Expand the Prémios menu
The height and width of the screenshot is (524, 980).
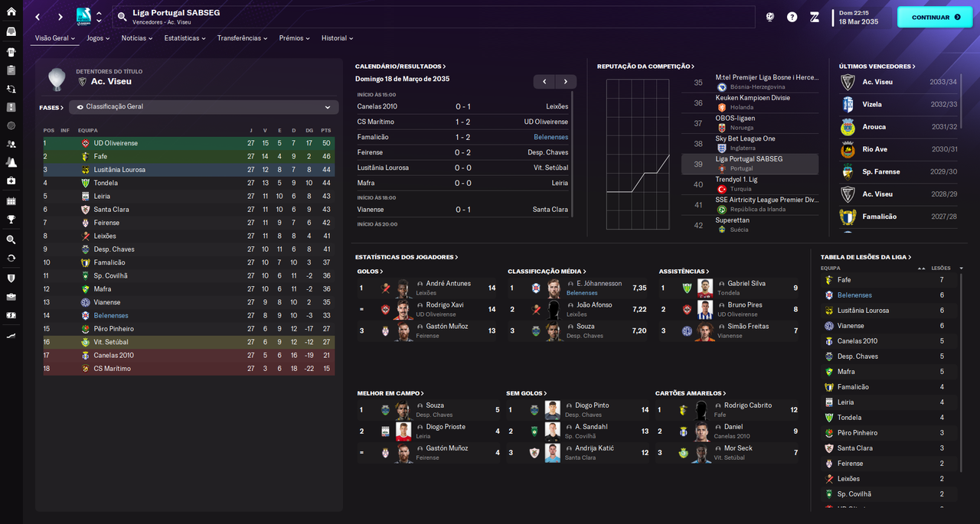[x=294, y=38]
